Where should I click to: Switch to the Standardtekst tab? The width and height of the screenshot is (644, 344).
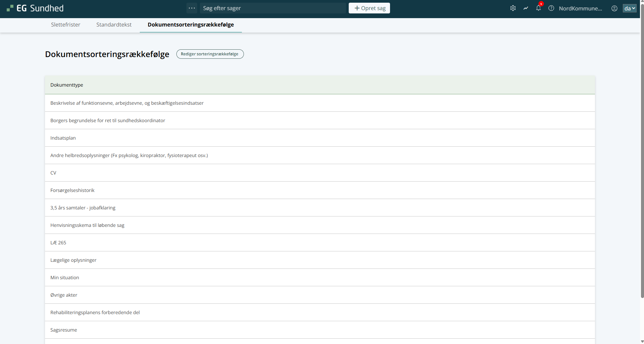point(114,24)
